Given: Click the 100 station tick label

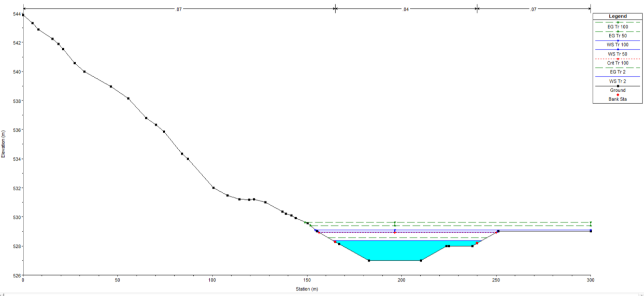Looking at the screenshot, I should click(x=212, y=280).
